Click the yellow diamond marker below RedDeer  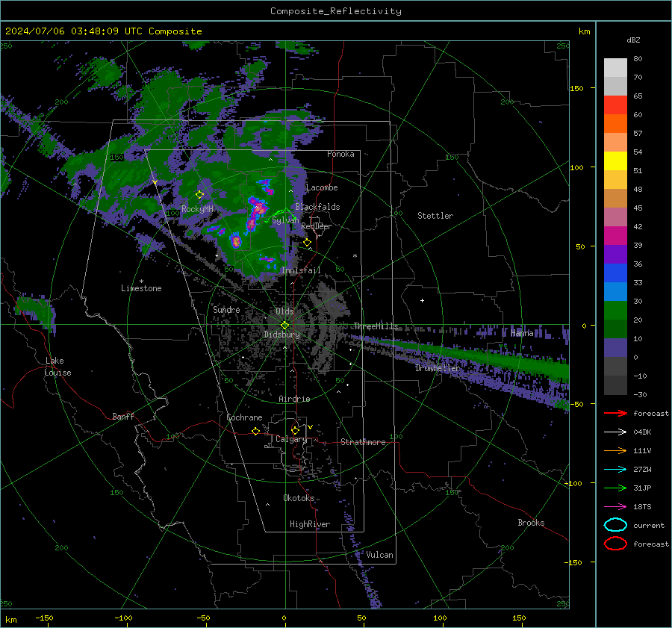307,243
